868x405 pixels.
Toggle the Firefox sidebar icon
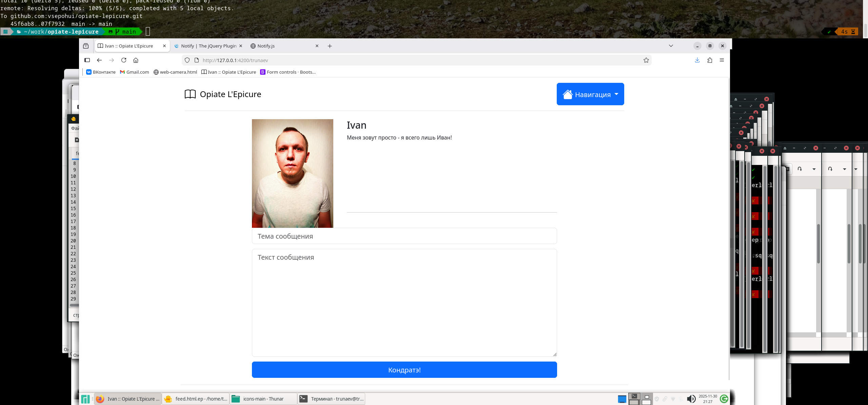click(87, 60)
